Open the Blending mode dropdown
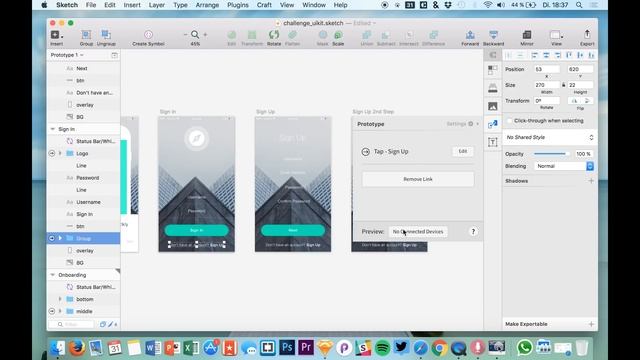 tap(564, 166)
